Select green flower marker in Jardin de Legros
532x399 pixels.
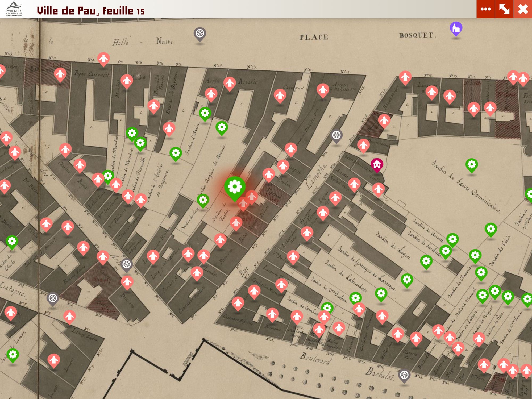pyautogui.click(x=426, y=261)
